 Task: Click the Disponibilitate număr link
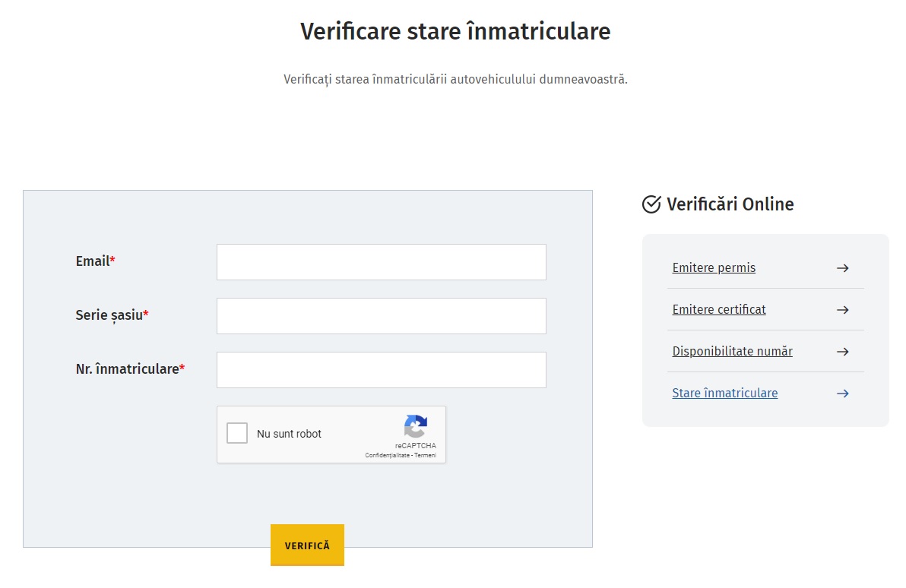tap(732, 351)
